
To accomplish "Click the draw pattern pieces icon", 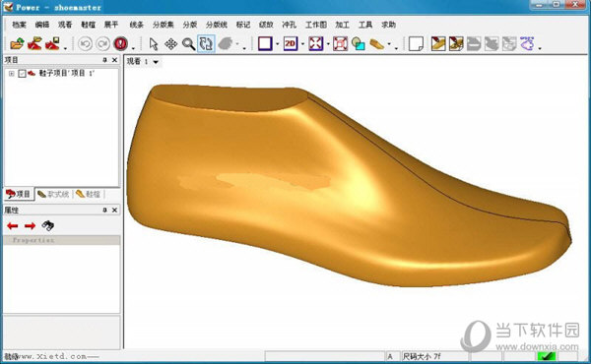I will [x=456, y=43].
